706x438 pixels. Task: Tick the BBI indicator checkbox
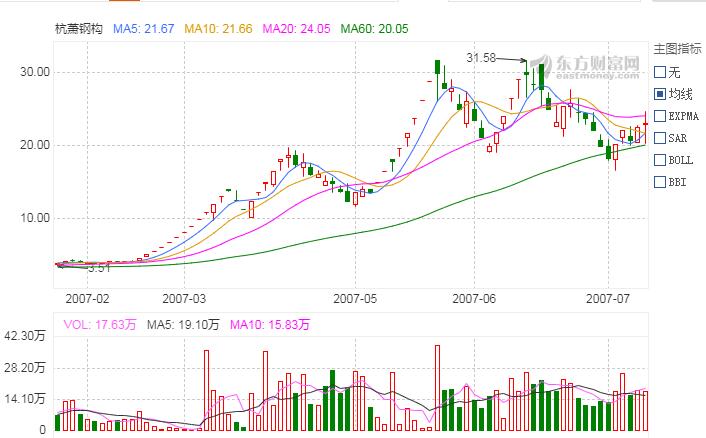click(660, 182)
